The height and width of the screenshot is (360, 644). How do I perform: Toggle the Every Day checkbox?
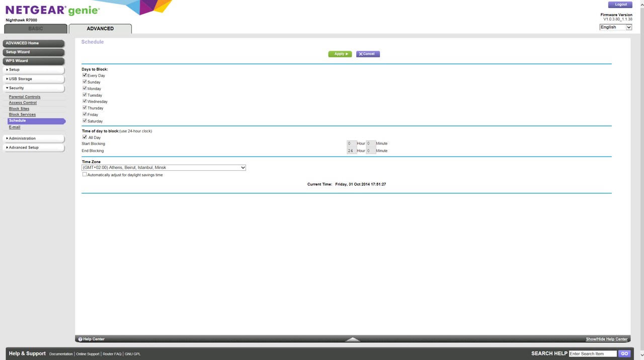[85, 75]
